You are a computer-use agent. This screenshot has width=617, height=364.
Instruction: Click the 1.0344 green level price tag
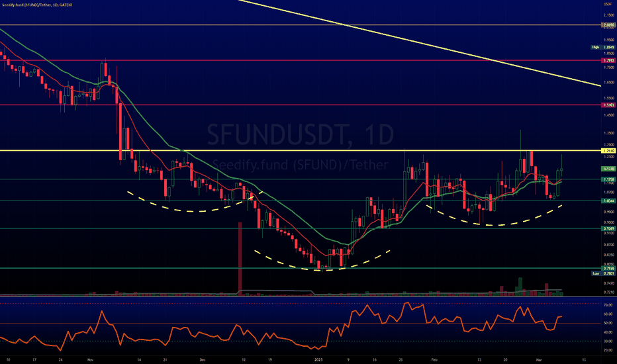point(608,201)
